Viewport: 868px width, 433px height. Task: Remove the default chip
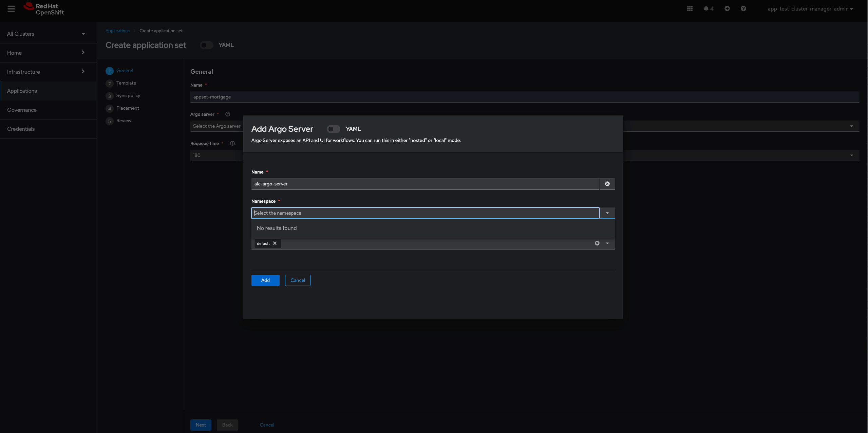[275, 243]
